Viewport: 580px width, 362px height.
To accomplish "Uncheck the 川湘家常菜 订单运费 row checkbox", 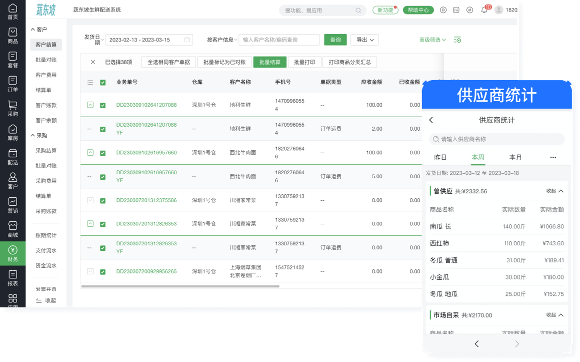I will coord(103,248).
